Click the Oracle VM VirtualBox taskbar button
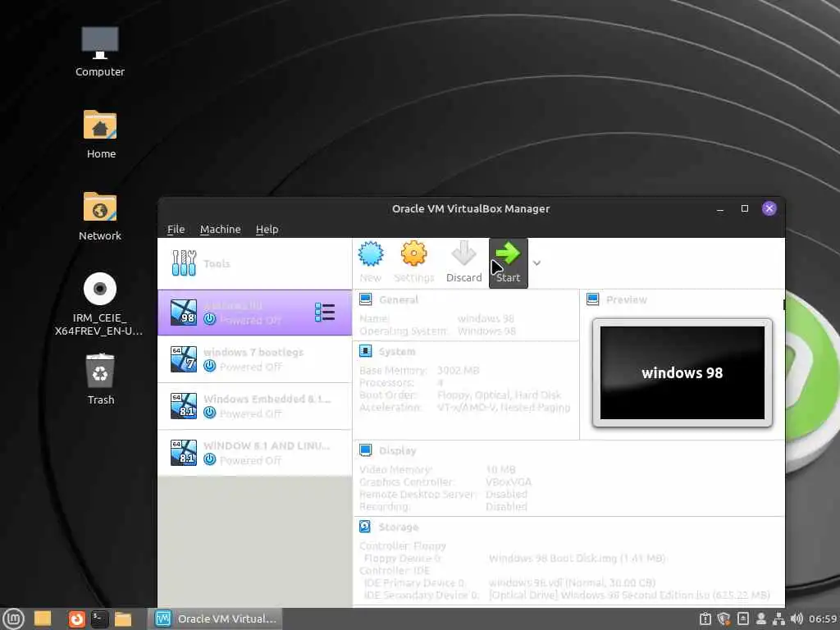Viewport: 840px width, 630px height. pos(216,619)
